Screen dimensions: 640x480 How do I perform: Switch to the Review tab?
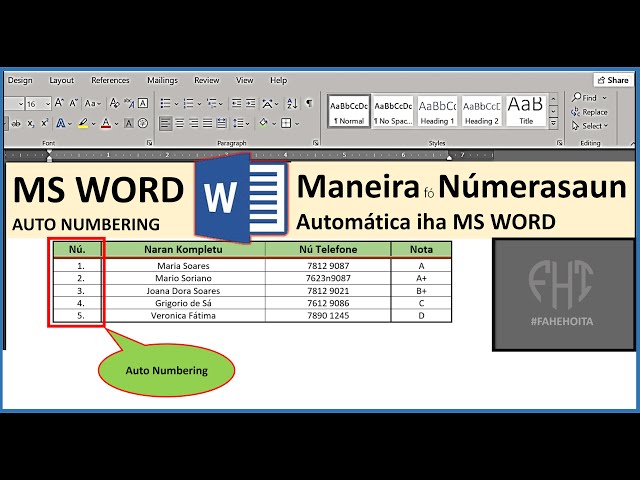point(207,80)
